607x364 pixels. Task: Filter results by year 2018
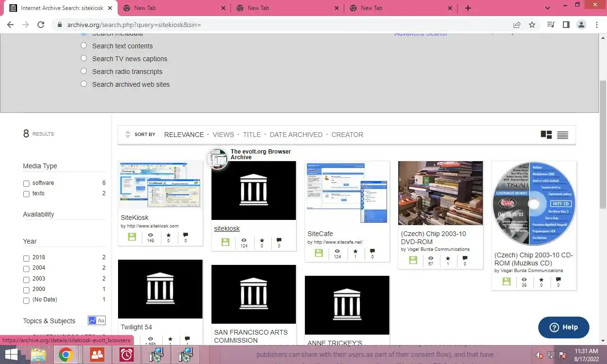click(x=26, y=258)
